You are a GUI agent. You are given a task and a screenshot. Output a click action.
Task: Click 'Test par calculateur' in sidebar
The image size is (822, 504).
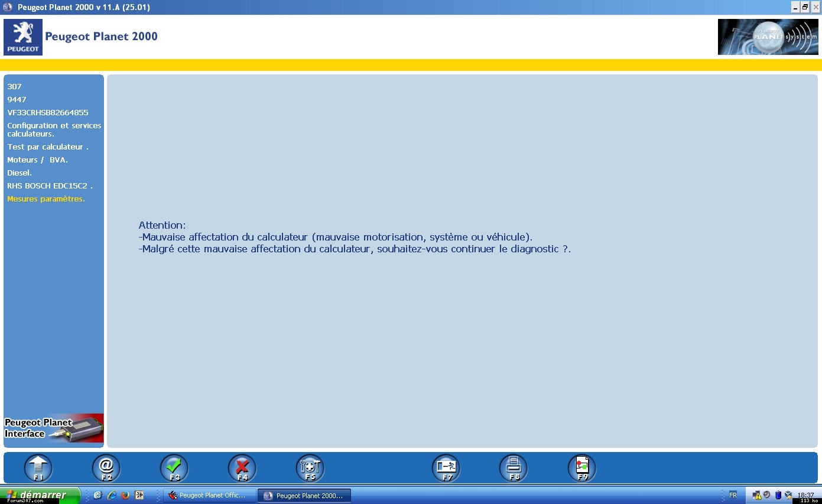pyautogui.click(x=47, y=147)
